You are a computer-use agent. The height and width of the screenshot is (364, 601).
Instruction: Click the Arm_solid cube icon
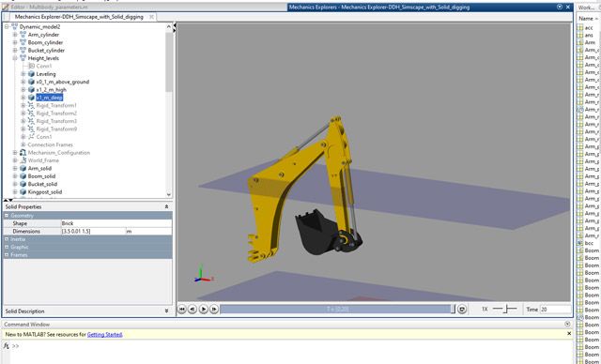point(23,168)
